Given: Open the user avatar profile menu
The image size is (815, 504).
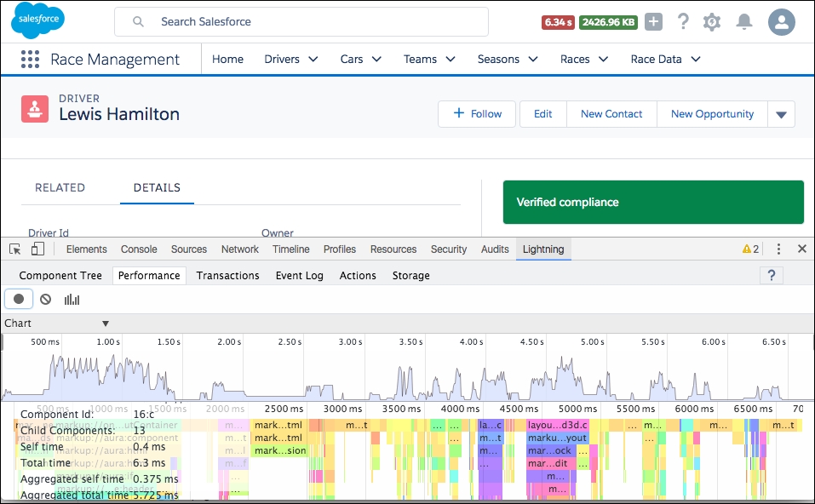Looking at the screenshot, I should tap(781, 22).
